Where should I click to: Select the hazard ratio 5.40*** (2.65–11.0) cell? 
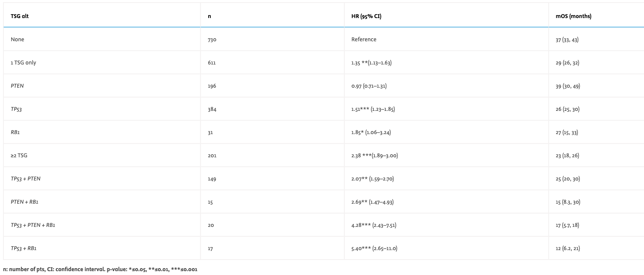374,248
